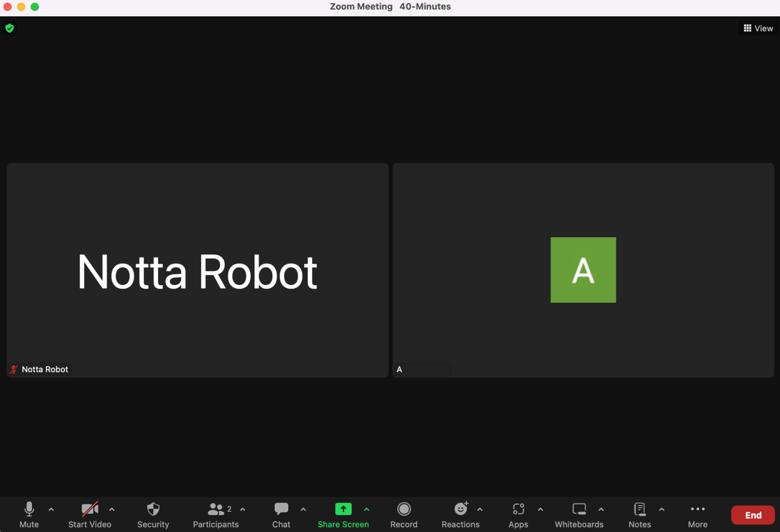Click participant A's name label
Image resolution: width=780 pixels, height=532 pixels.
pos(399,369)
